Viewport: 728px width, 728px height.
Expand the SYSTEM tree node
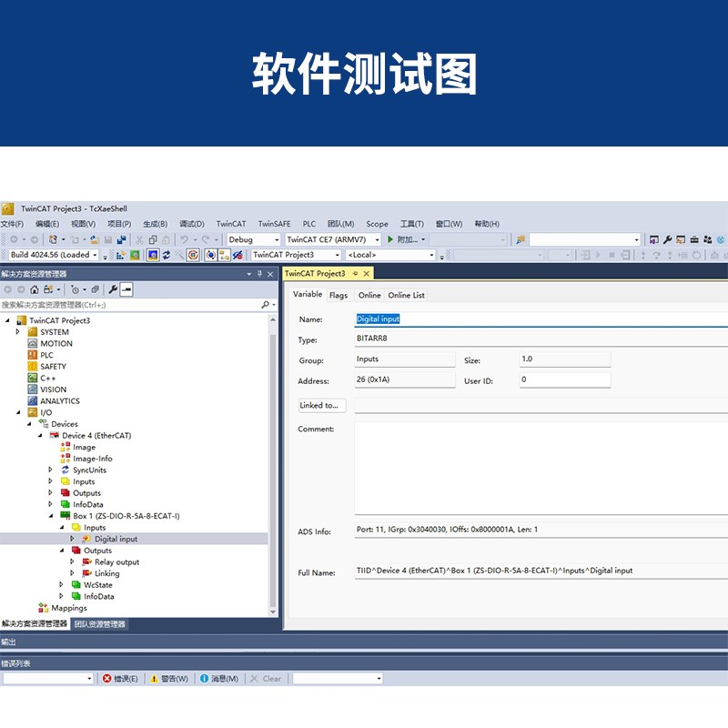(x=17, y=331)
